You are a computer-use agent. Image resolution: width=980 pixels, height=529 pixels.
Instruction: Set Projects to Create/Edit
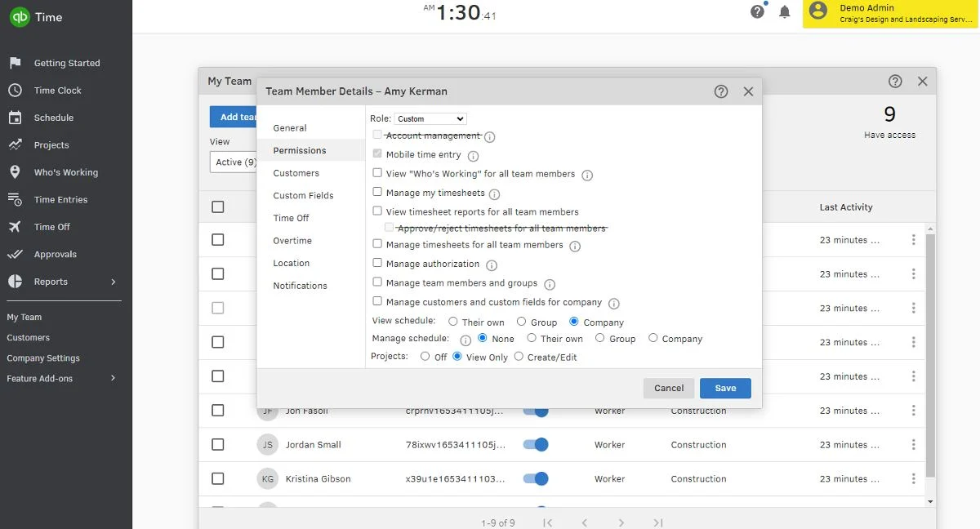[x=519, y=357]
